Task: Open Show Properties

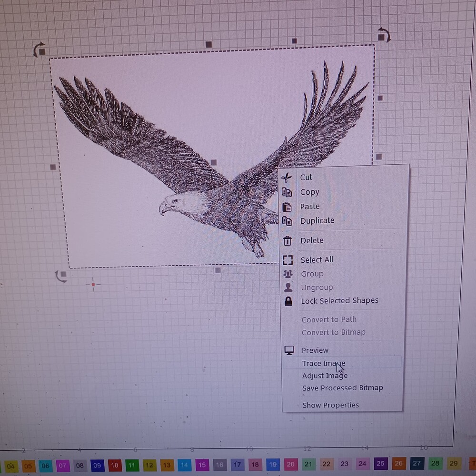Action: pyautogui.click(x=330, y=405)
